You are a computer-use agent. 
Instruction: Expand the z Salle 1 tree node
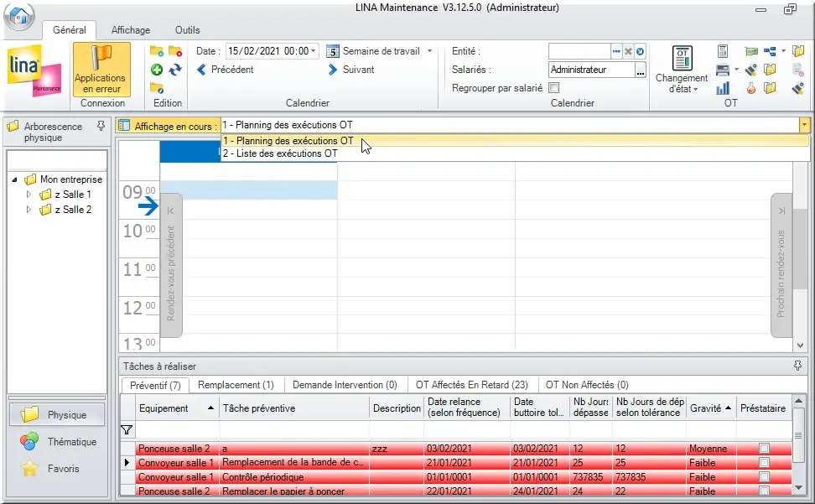(29, 195)
